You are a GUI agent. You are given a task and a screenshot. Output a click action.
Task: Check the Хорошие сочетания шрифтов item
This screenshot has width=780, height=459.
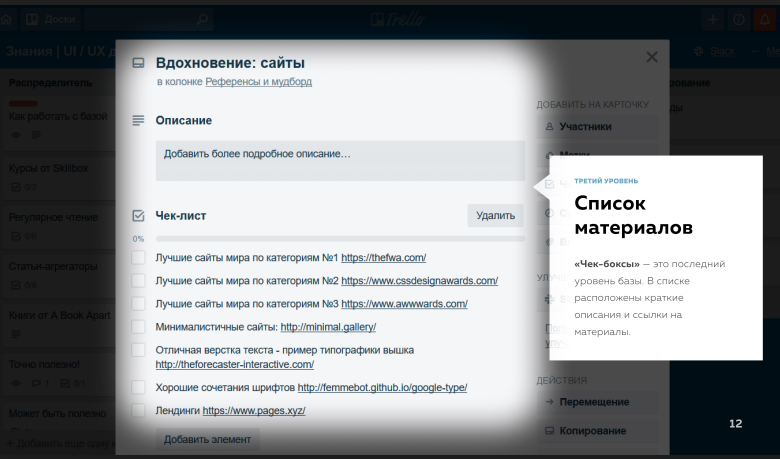click(x=138, y=387)
